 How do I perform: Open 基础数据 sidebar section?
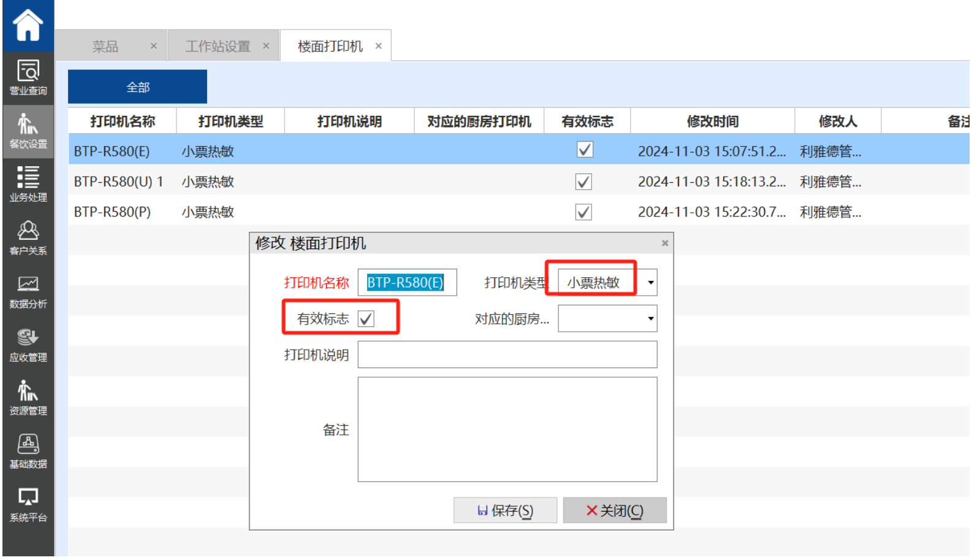(28, 451)
